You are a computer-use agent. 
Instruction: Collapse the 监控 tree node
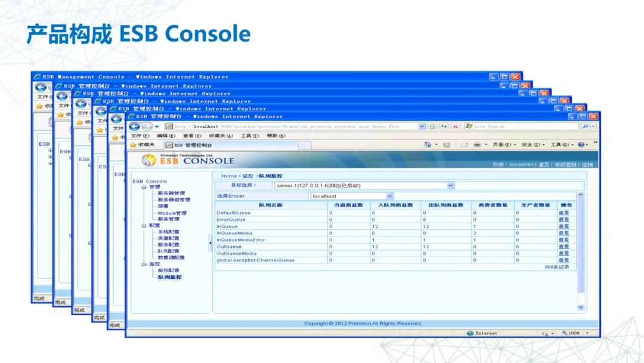click(x=144, y=264)
